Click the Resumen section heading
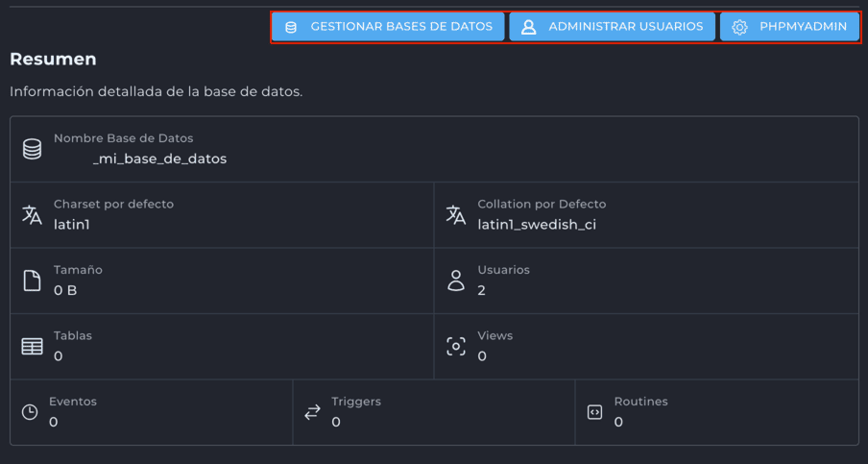 [x=53, y=60]
